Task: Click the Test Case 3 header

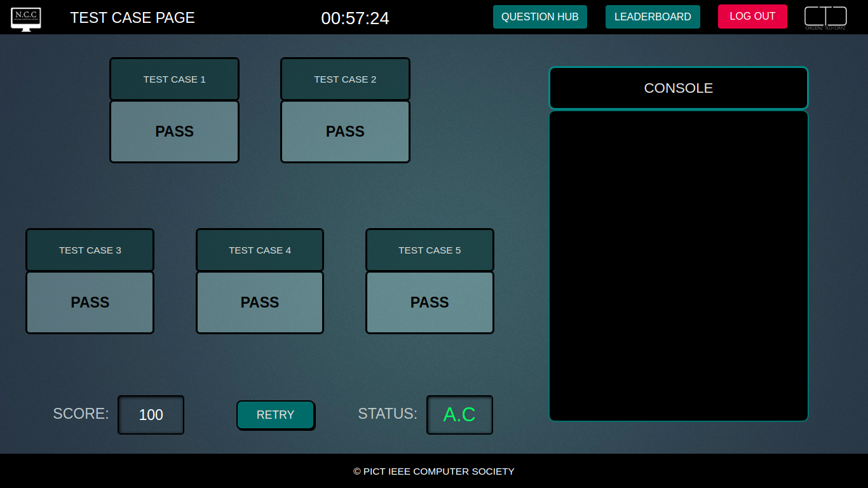Action: click(x=90, y=250)
